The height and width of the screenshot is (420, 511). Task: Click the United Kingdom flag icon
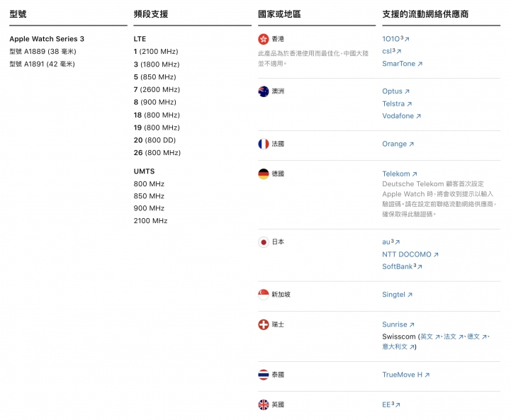click(264, 404)
